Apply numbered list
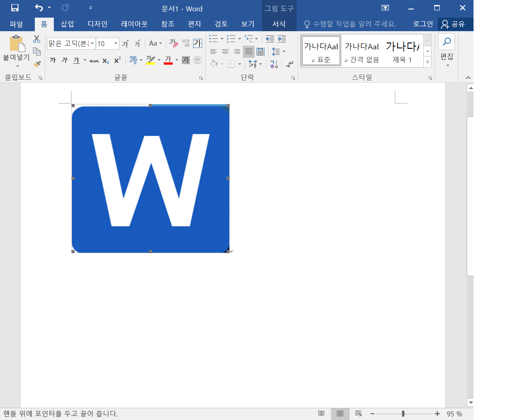The image size is (521, 420). tap(231, 39)
